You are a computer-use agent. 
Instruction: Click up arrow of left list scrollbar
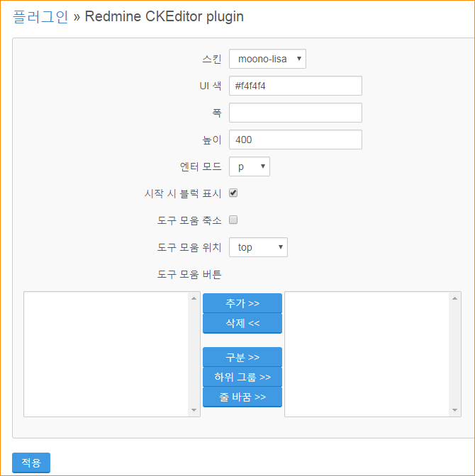194,298
